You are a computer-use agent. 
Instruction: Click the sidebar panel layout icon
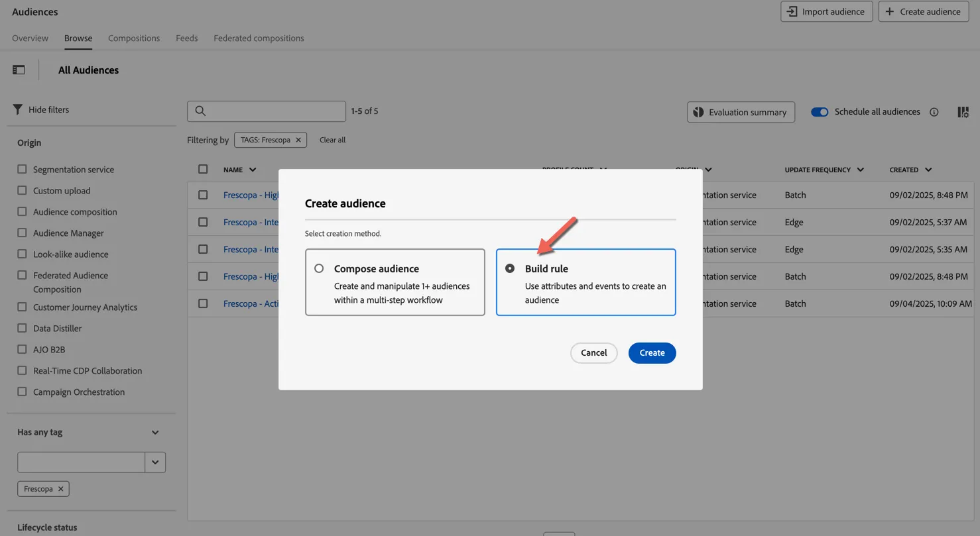click(x=19, y=70)
